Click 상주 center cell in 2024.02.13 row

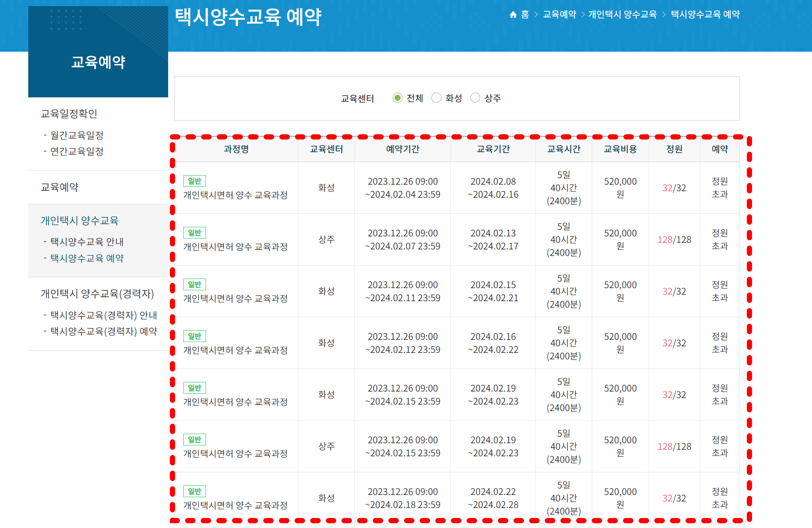pyautogui.click(x=326, y=239)
